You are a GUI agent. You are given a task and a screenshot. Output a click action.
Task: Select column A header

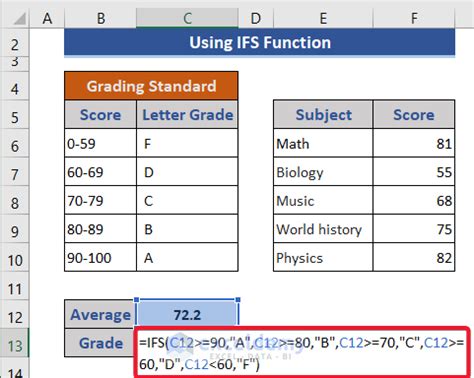47,18
